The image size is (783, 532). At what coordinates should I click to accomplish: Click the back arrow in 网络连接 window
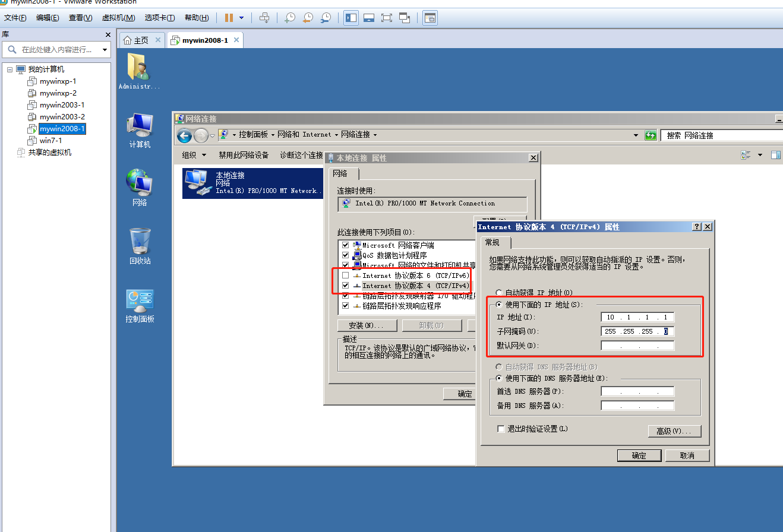tap(184, 135)
